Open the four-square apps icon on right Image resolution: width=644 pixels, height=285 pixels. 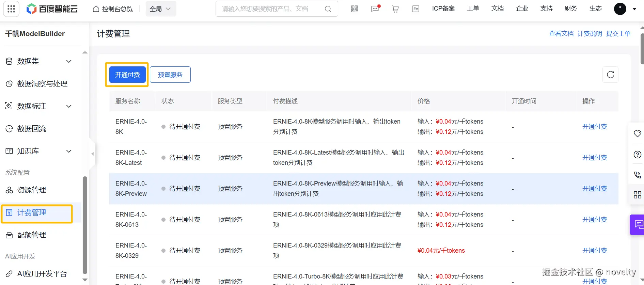click(x=637, y=195)
